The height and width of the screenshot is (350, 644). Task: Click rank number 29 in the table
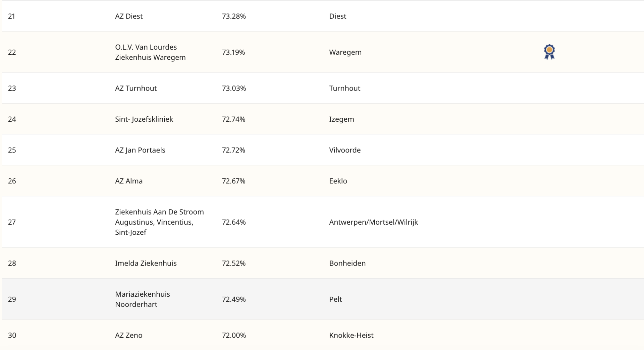point(12,299)
